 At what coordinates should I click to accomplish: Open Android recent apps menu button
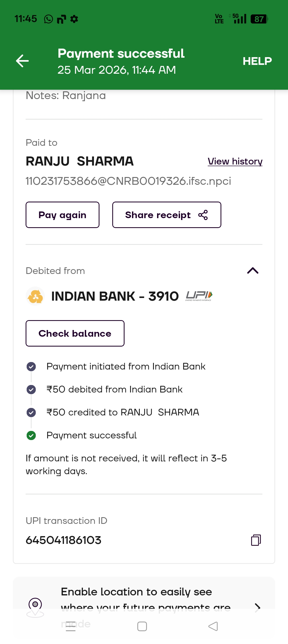click(x=71, y=626)
